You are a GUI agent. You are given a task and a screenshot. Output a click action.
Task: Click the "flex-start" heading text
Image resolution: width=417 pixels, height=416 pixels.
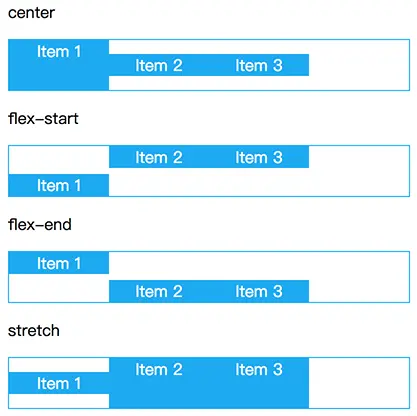pos(43,119)
